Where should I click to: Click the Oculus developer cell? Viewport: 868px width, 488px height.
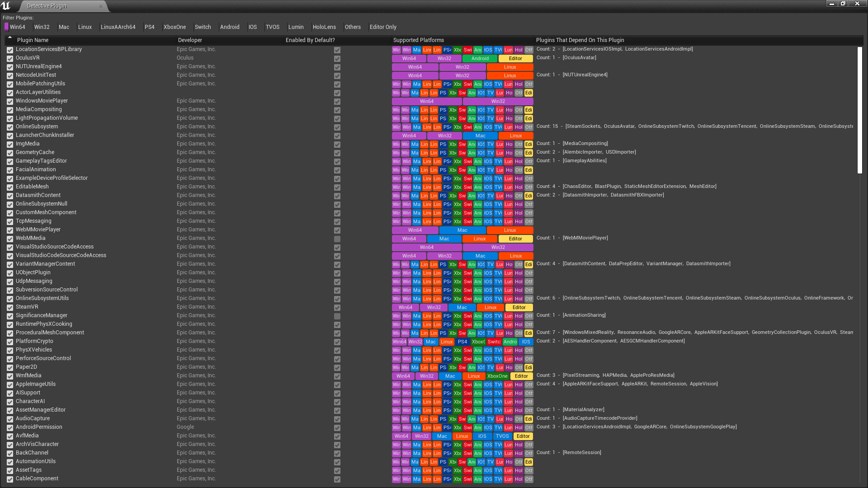tap(185, 58)
